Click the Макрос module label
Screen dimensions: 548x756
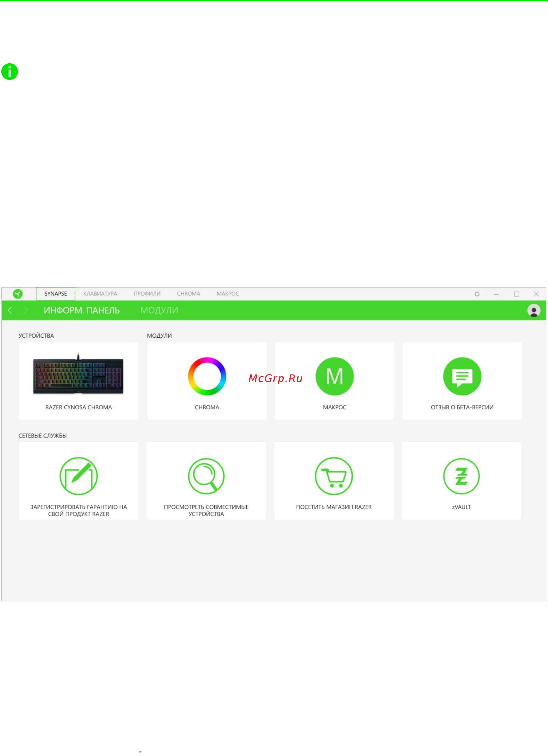pos(334,407)
